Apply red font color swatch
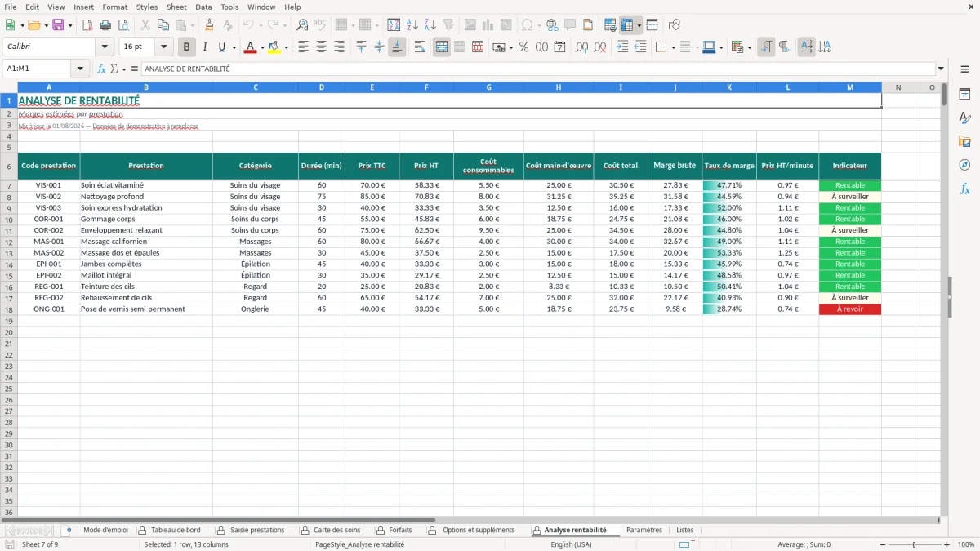The height and width of the screenshot is (551, 980). pyautogui.click(x=251, y=47)
